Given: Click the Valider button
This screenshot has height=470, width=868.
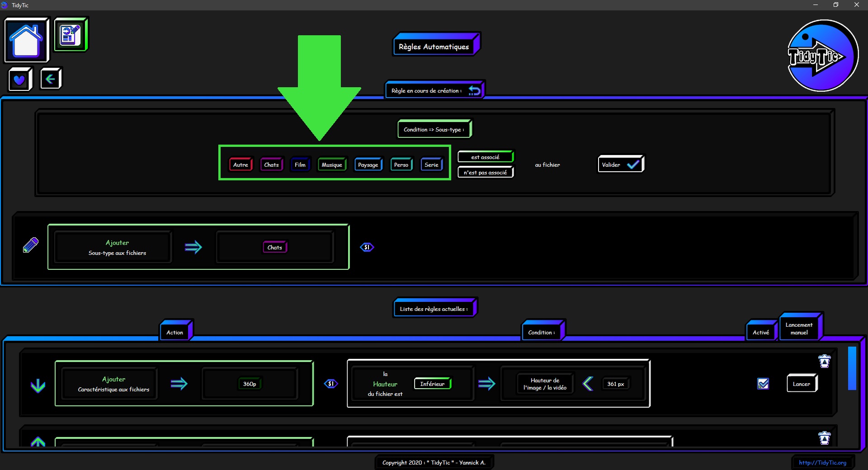Looking at the screenshot, I should click(621, 164).
